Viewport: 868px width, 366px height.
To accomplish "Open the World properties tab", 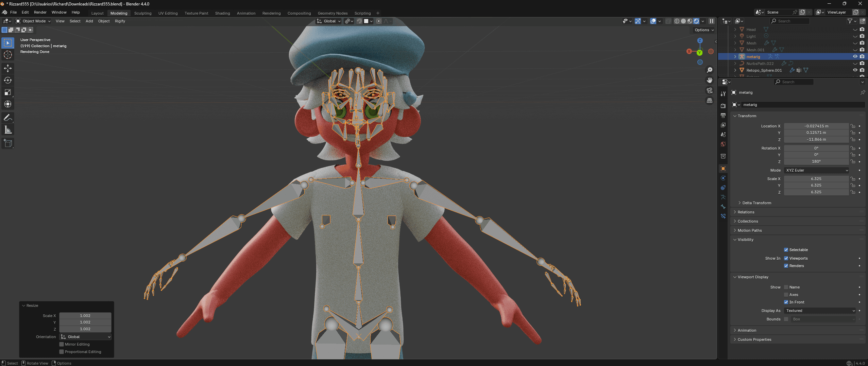I will tap(723, 144).
